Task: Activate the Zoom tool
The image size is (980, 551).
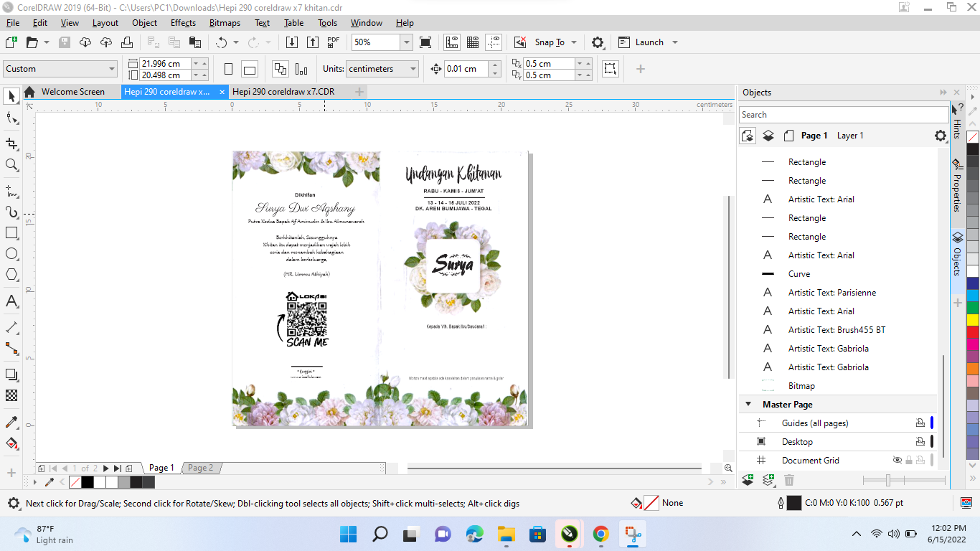Action: pos(11,165)
